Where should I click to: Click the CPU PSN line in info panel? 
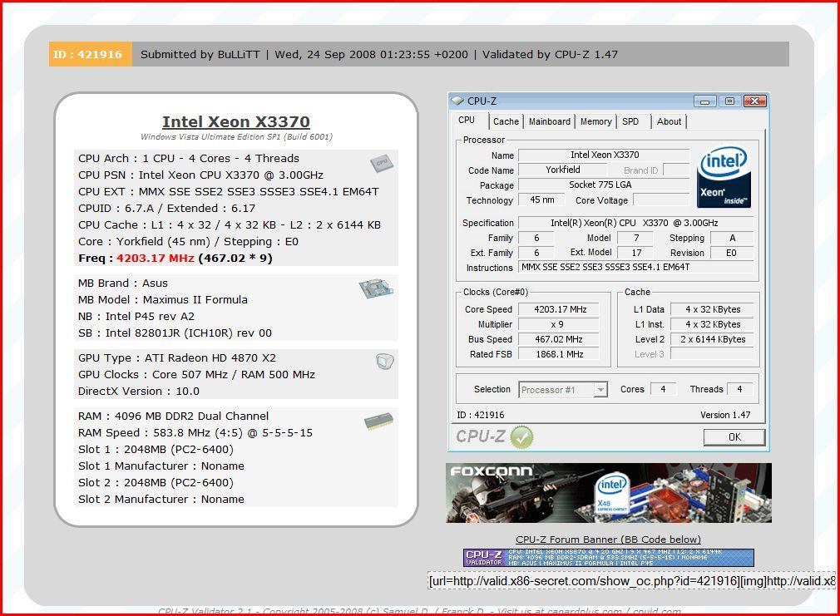200,175
